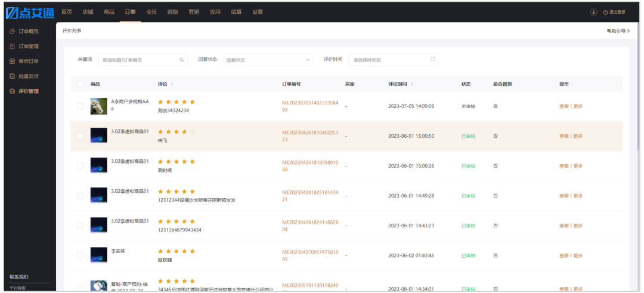Check the A李商户多规格AAa row checkbox
Viewport: 644px width, 293px height.
[x=80, y=106]
